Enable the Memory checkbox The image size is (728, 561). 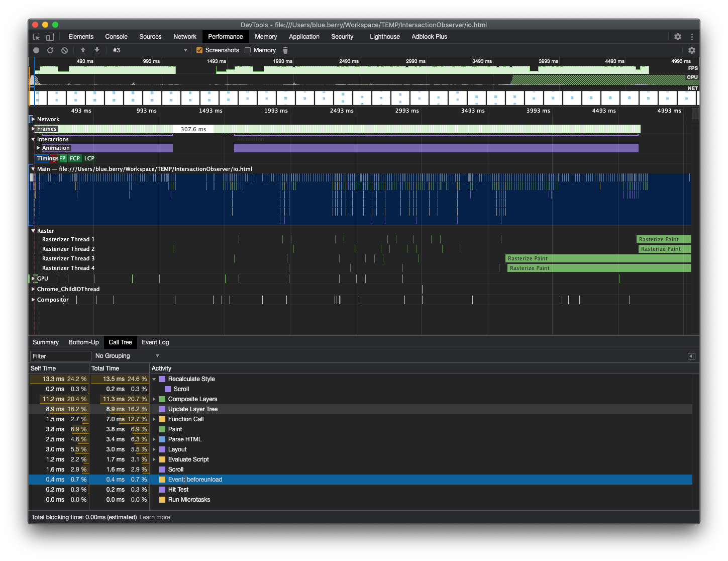(x=248, y=50)
